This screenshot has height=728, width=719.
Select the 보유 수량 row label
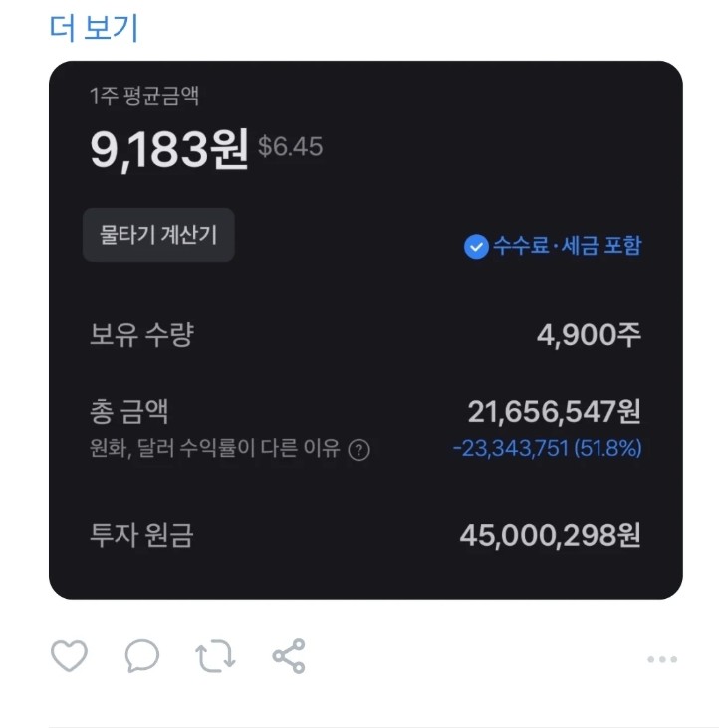(x=140, y=334)
